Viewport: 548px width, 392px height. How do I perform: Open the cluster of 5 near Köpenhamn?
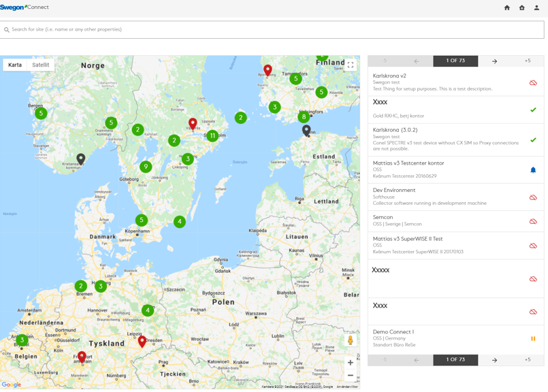pyautogui.click(x=142, y=220)
